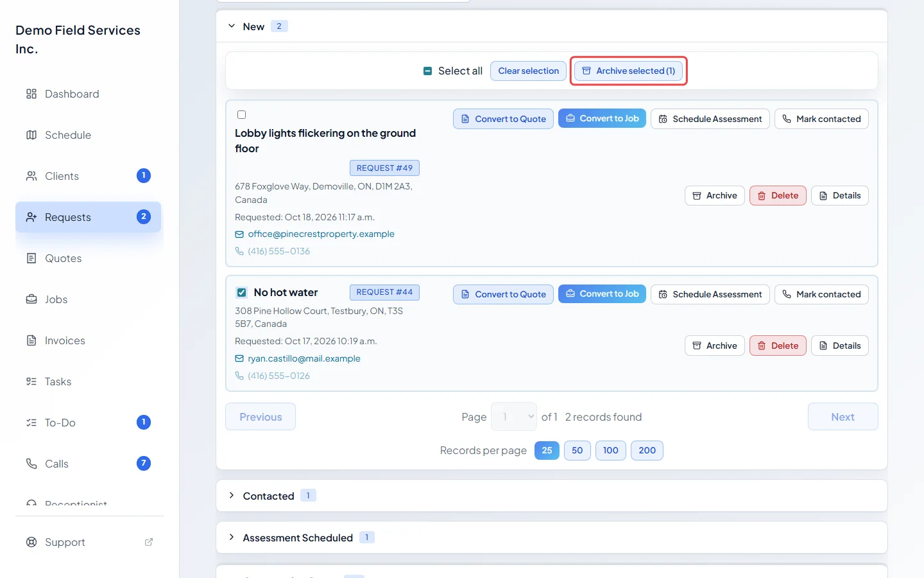Click Clear selection button
The width and height of the screenshot is (924, 578).
[529, 71]
